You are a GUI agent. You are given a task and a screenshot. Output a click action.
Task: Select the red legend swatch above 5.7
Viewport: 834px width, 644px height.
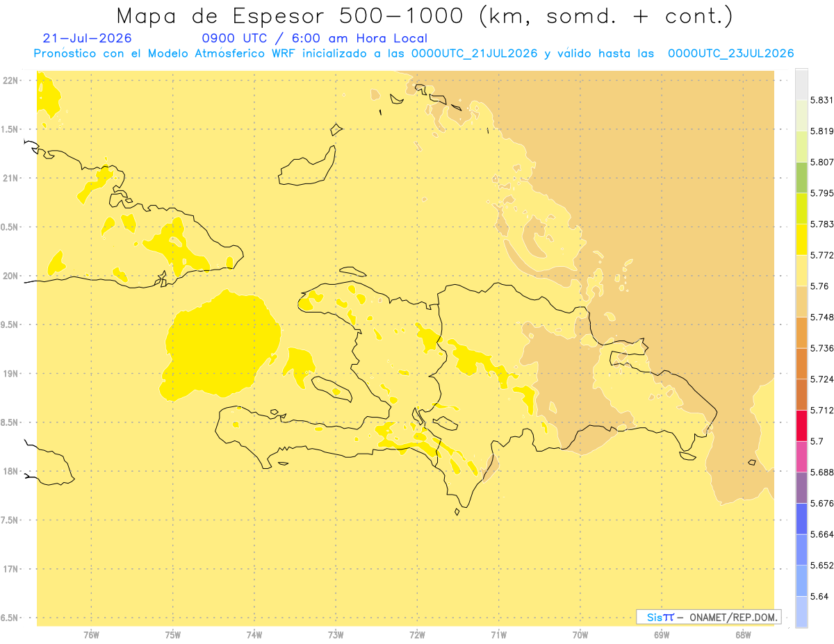pos(801,426)
